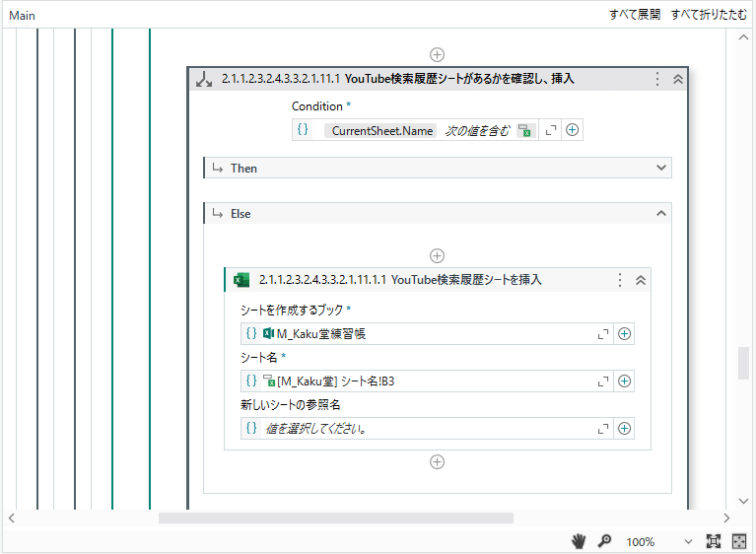Open expression braces in Condition field
Image resolution: width=756 pixels, height=554 pixels.
[x=303, y=130]
